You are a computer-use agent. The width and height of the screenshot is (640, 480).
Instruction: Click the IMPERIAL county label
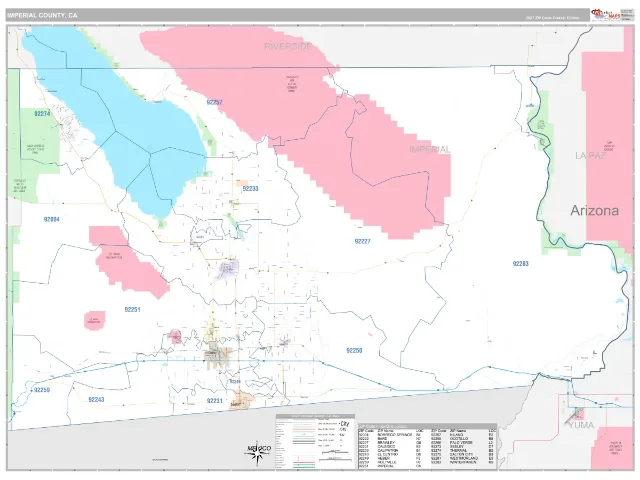coord(430,149)
